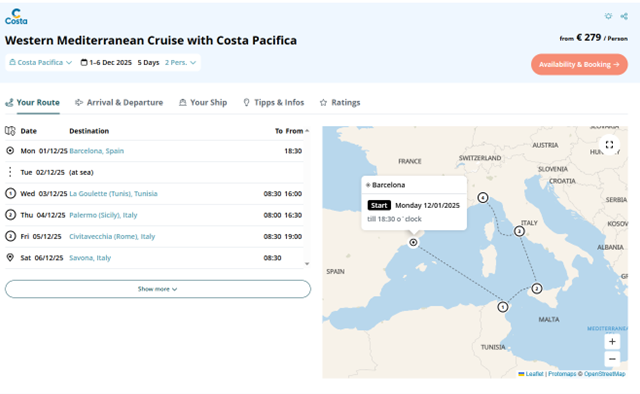Open the Costa Pacifica ship dropdown
Image resolution: width=640 pixels, height=394 pixels.
(40, 62)
